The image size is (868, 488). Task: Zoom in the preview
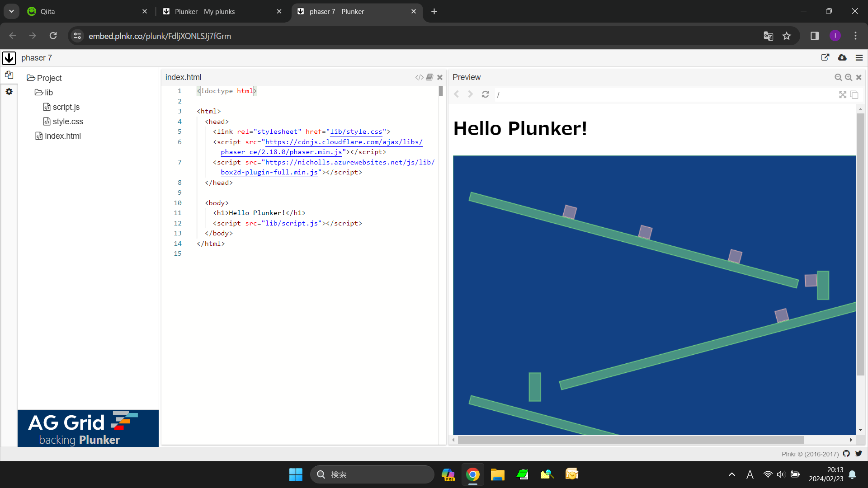point(848,77)
